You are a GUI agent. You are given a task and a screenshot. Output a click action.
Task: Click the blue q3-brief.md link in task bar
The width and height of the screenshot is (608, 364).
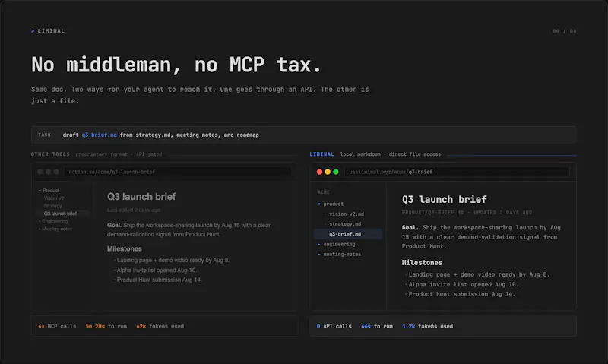[99, 135]
